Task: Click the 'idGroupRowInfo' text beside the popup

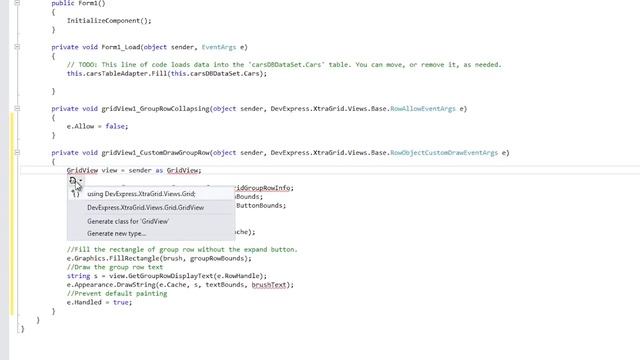Action: click(263, 188)
